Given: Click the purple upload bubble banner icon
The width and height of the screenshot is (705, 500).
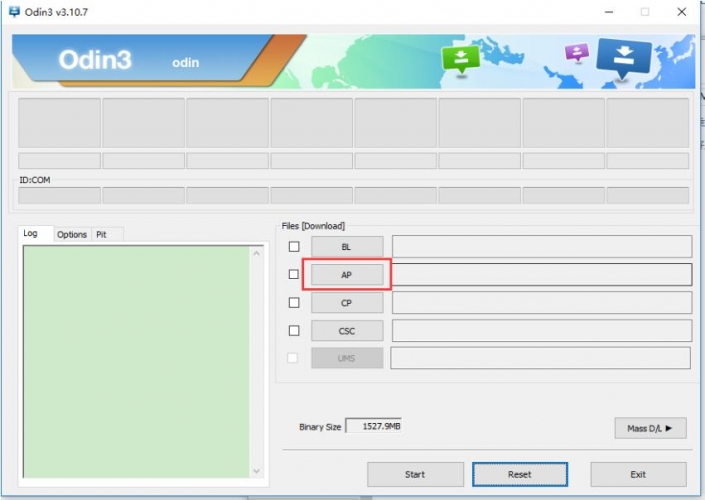Looking at the screenshot, I should (577, 53).
